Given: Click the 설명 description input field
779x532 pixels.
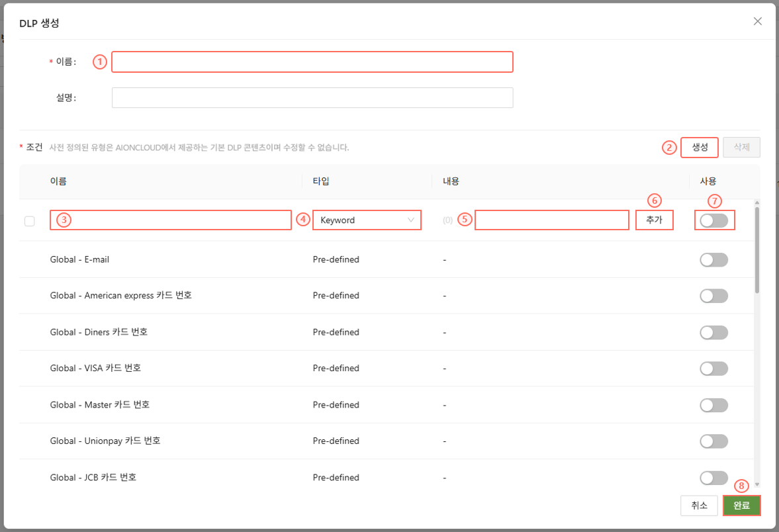Looking at the screenshot, I should pyautogui.click(x=312, y=98).
